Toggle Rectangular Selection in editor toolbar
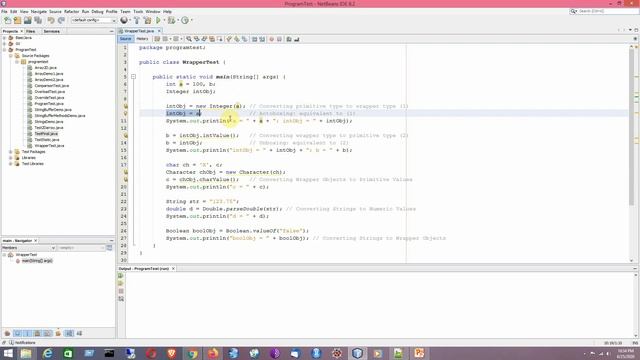 220,39
